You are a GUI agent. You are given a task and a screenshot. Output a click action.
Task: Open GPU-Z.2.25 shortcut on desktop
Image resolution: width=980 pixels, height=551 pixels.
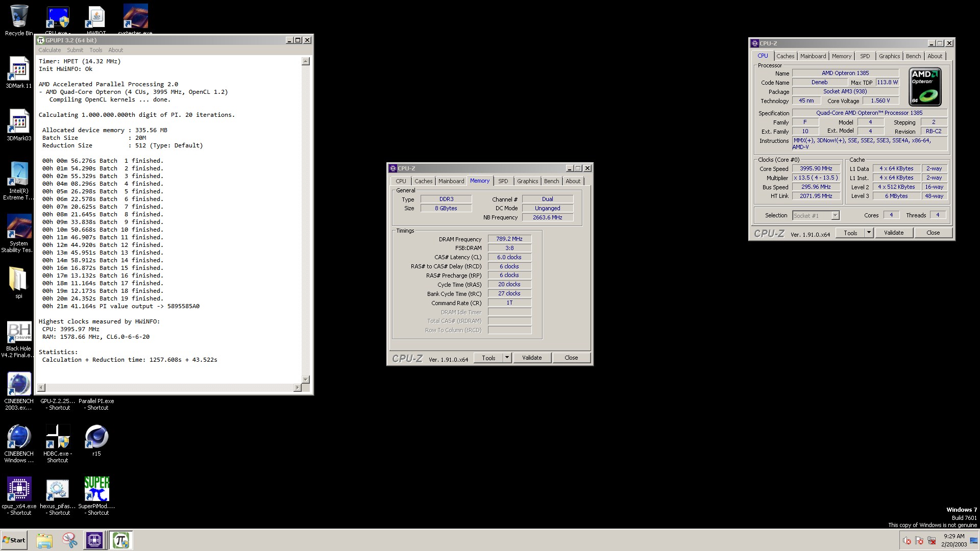58,404
